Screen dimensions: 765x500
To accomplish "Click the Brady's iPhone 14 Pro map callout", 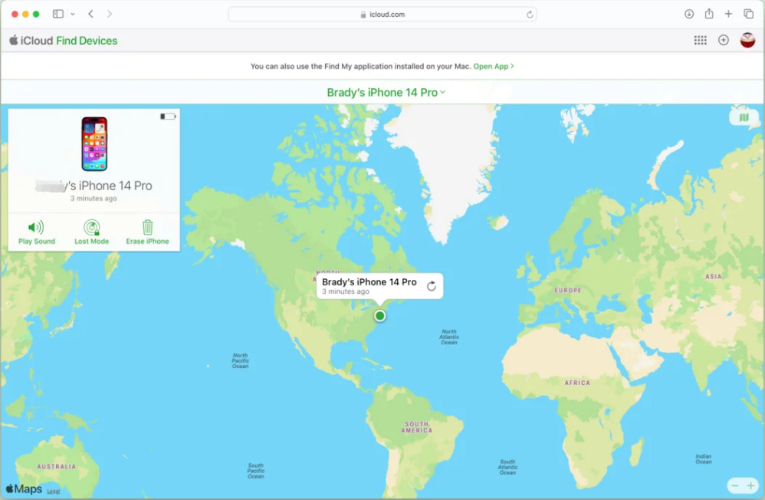I will (380, 286).
